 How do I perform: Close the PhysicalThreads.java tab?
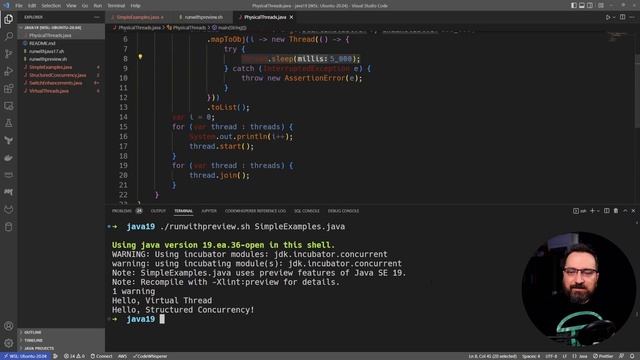291,17
